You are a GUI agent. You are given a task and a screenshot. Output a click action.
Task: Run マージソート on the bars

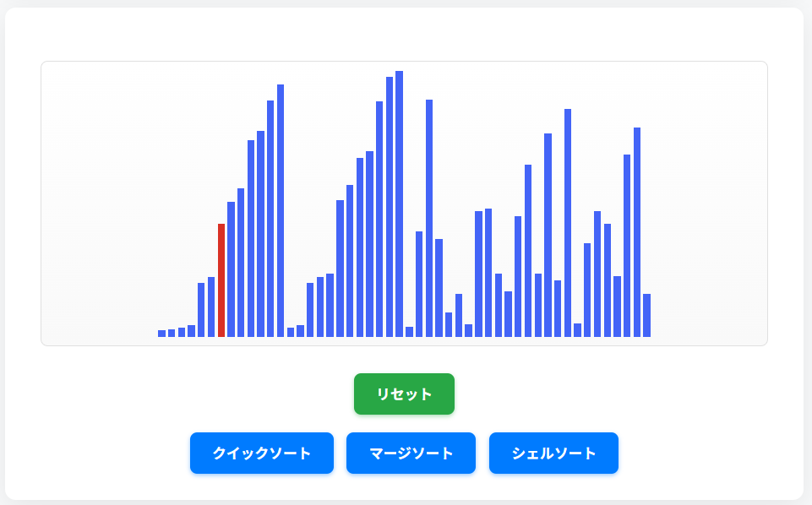click(x=411, y=453)
